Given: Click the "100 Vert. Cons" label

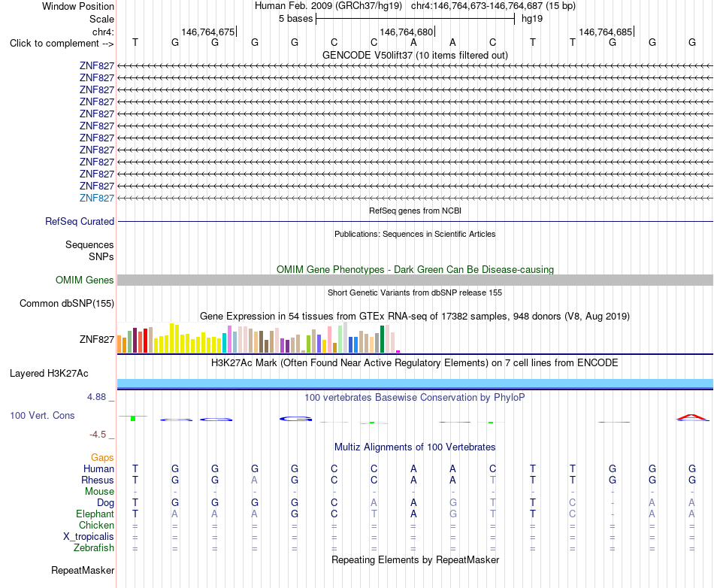Looking at the screenshot, I should pos(42,415).
